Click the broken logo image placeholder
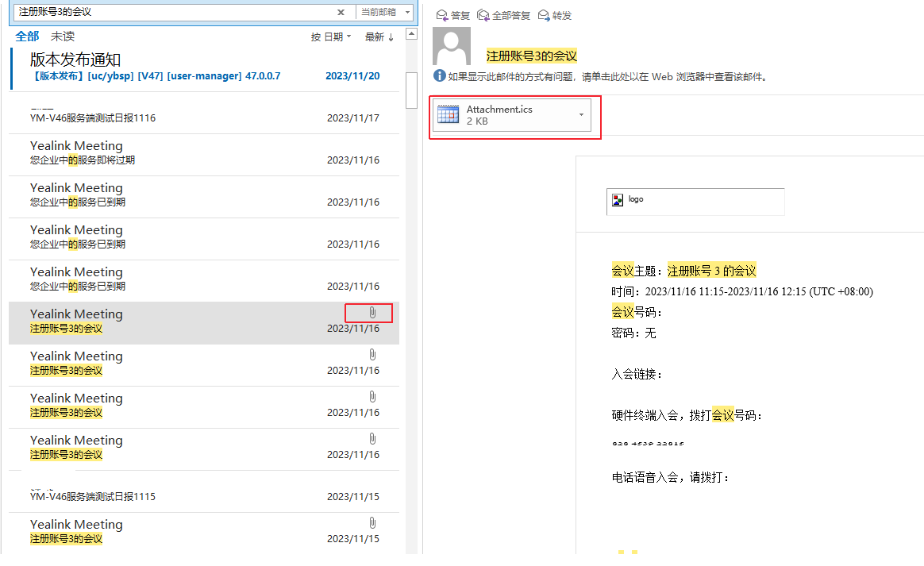The height and width of the screenshot is (566, 924). point(695,201)
